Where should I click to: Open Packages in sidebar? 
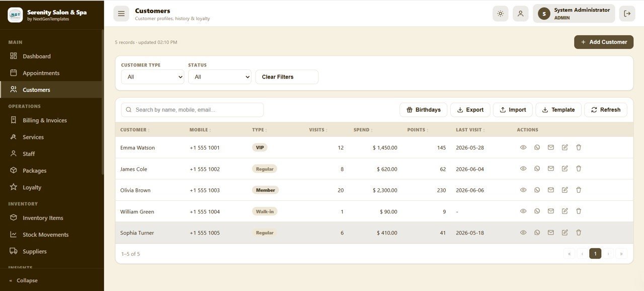(51, 171)
